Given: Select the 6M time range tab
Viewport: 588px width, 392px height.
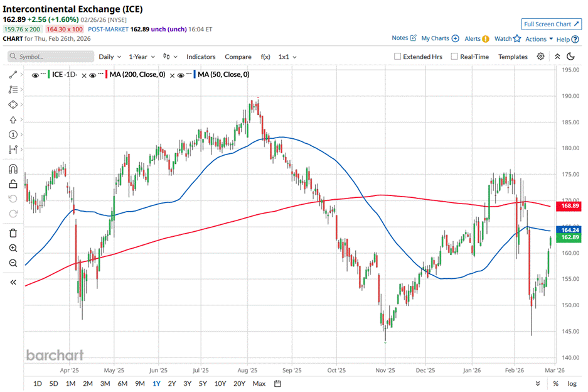Looking at the screenshot, I should [122, 383].
